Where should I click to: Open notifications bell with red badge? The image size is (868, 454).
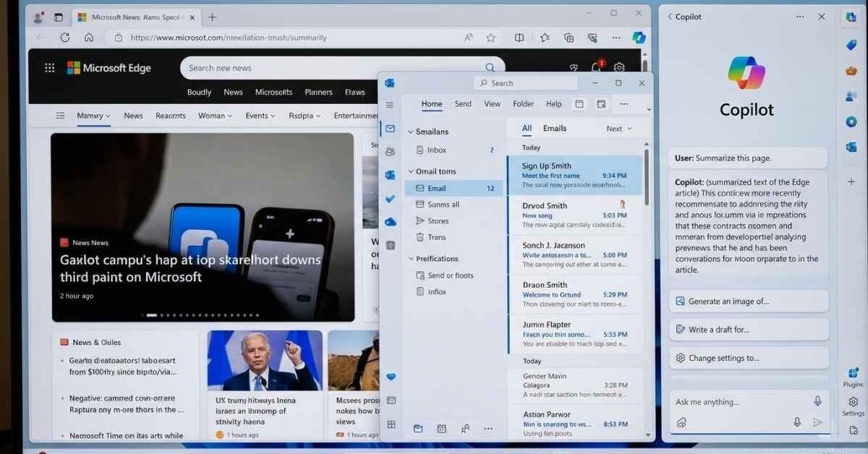pos(596,67)
